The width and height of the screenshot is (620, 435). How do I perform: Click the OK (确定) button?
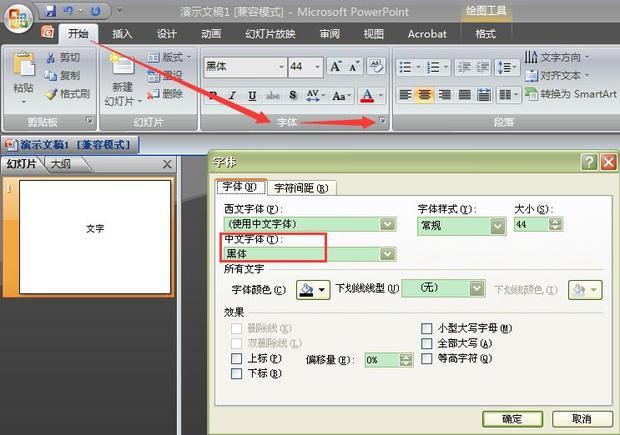(512, 418)
